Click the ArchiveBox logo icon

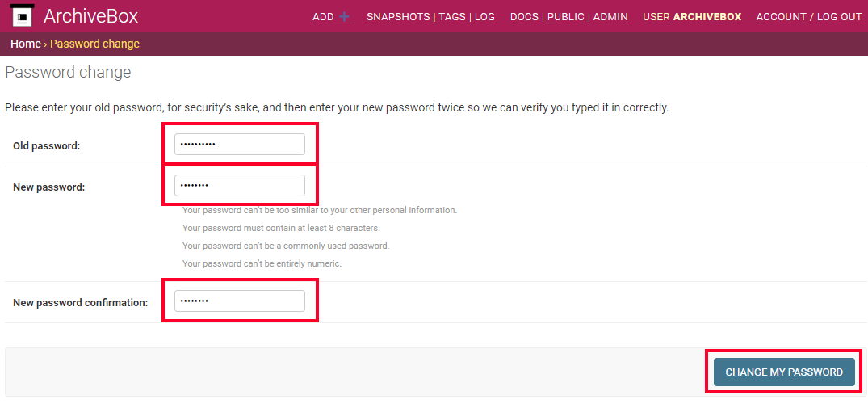pos(23,15)
